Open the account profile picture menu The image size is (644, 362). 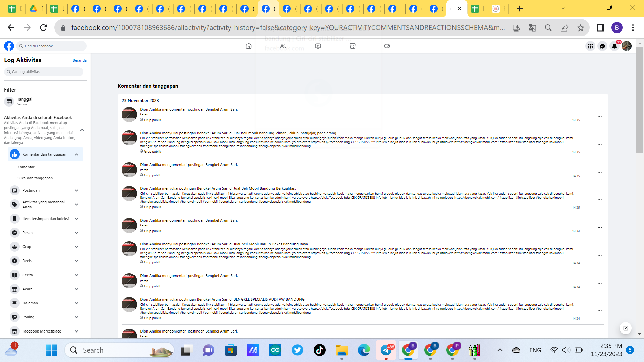(627, 46)
